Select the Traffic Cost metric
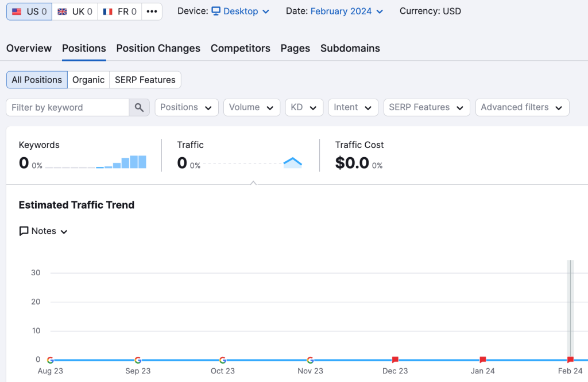588x382 pixels. point(359,156)
